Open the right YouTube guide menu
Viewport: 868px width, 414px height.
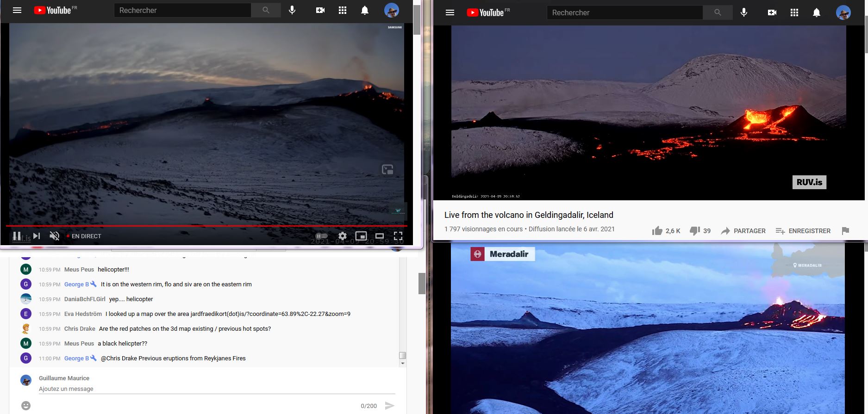[x=450, y=12]
